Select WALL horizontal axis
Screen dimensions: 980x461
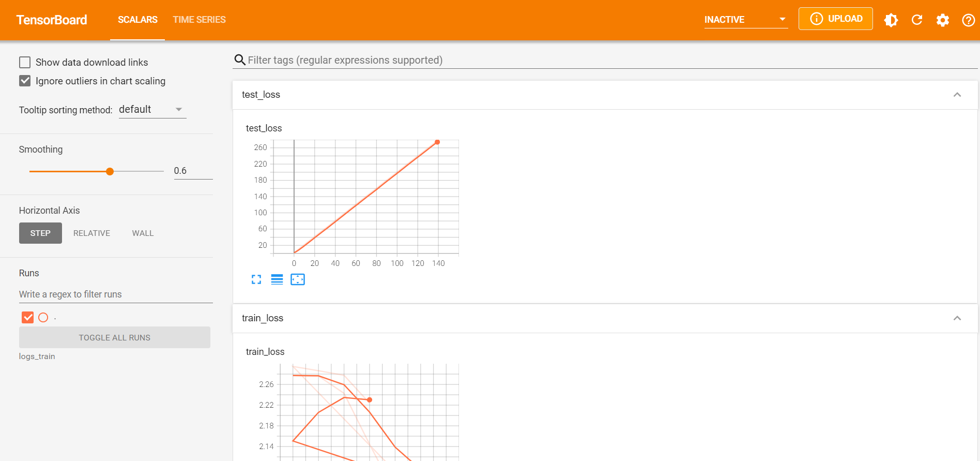click(x=143, y=233)
